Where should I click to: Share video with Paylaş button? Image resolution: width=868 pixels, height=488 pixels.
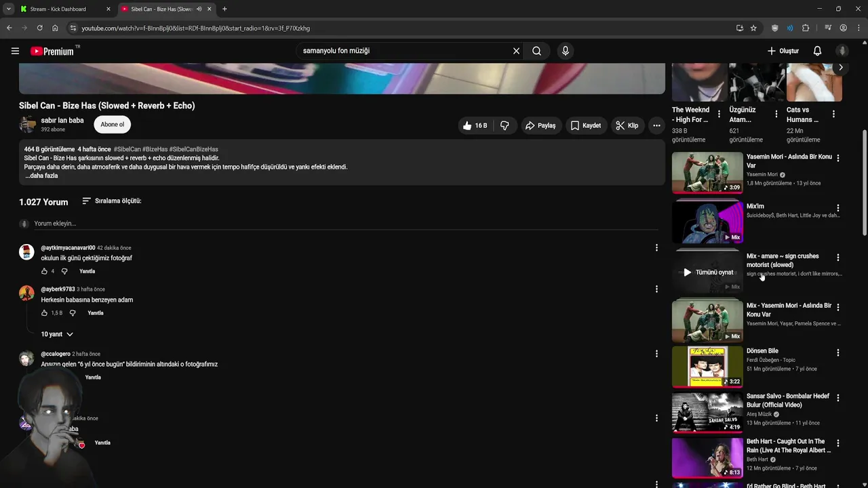540,125
